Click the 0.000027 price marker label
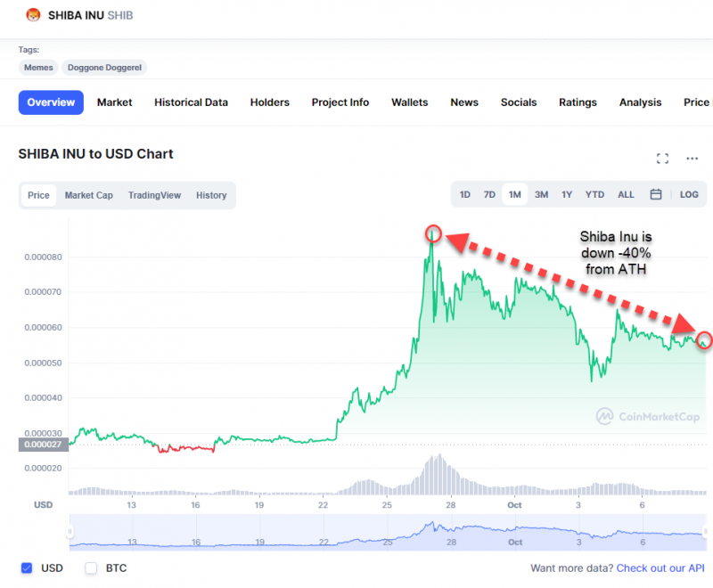 point(43,444)
